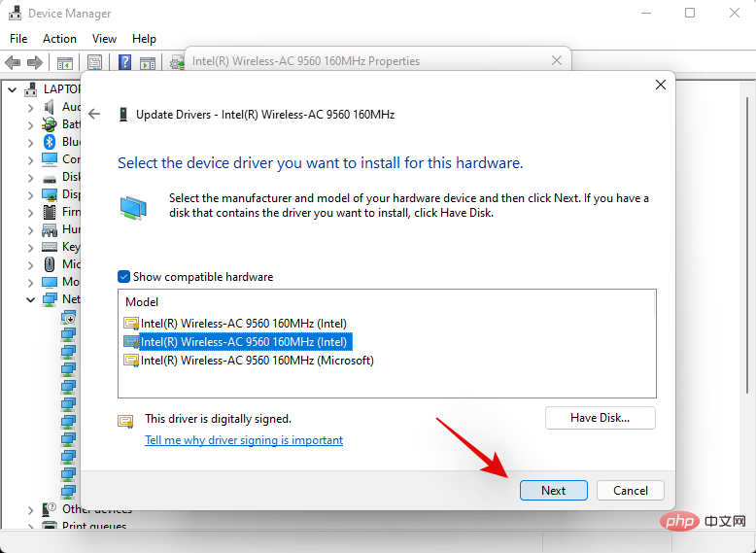
Task: Open the Help menu
Action: tap(144, 39)
